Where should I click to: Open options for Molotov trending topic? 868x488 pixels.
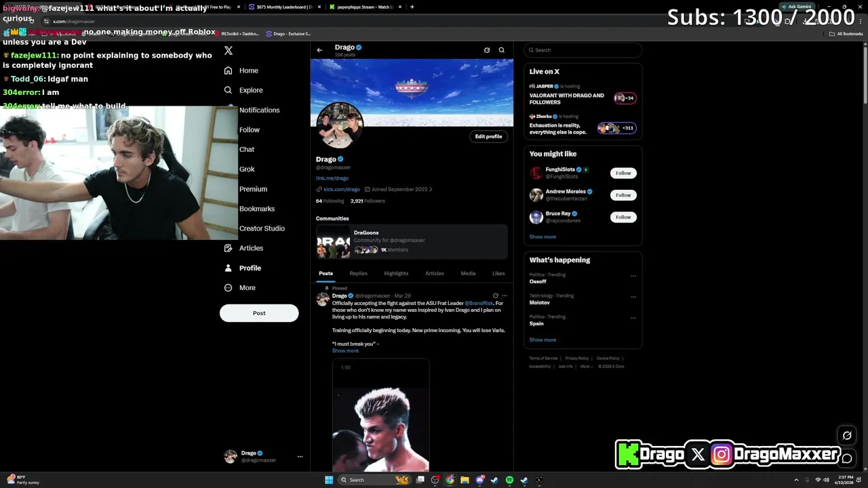[x=633, y=297]
